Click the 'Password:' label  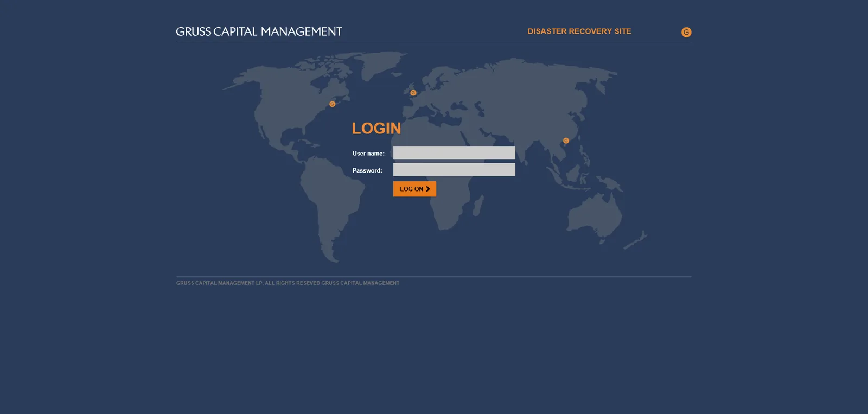pos(367,170)
